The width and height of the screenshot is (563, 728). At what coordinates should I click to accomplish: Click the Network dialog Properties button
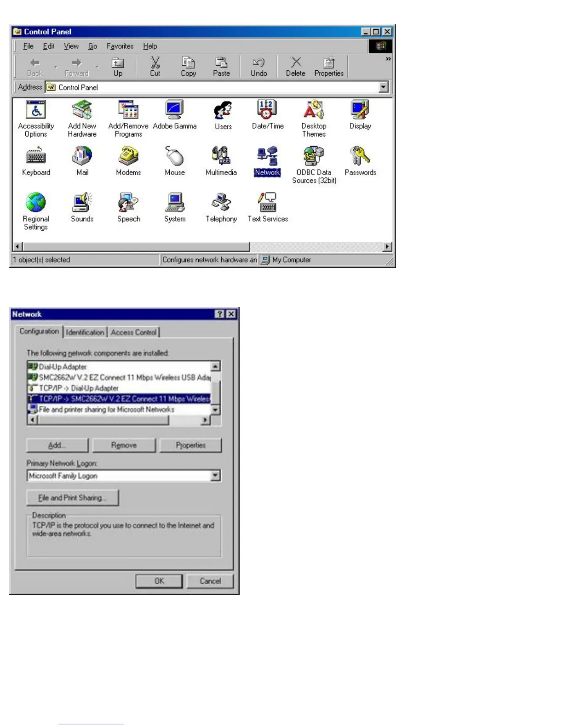click(x=190, y=445)
